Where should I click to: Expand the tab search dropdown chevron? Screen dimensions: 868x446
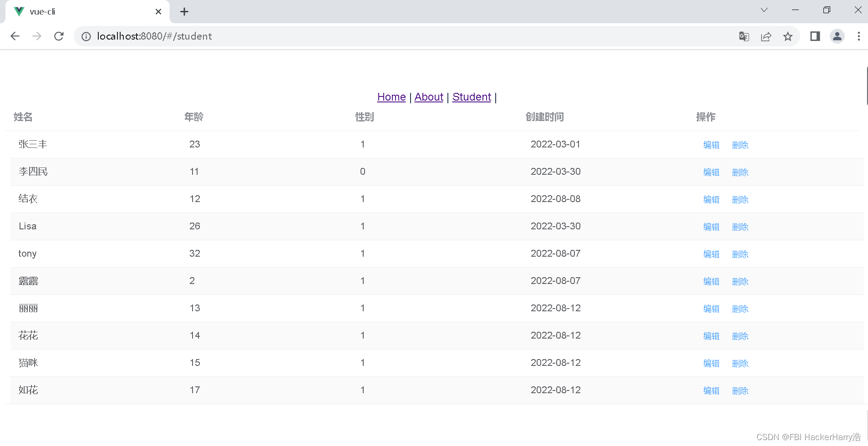click(764, 10)
